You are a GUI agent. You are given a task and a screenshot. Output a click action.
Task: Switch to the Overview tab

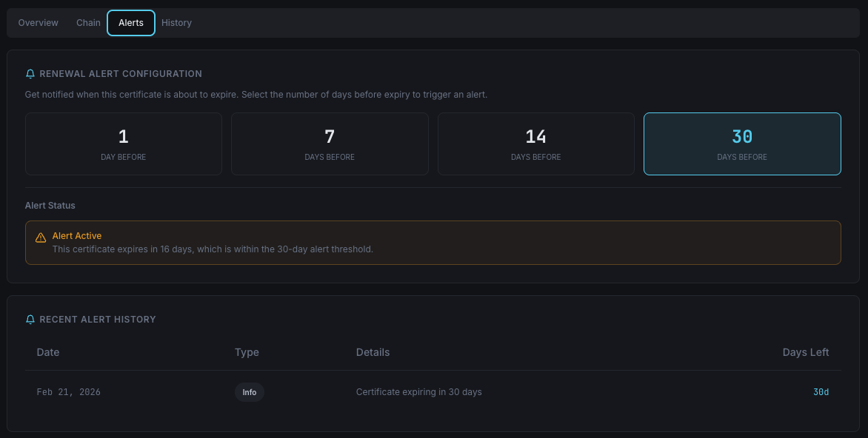(38, 22)
